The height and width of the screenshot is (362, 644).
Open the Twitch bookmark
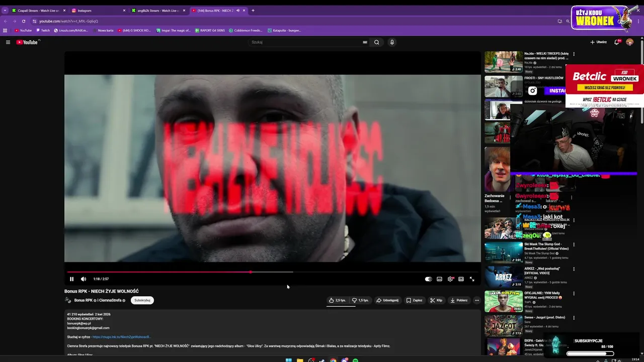43,31
